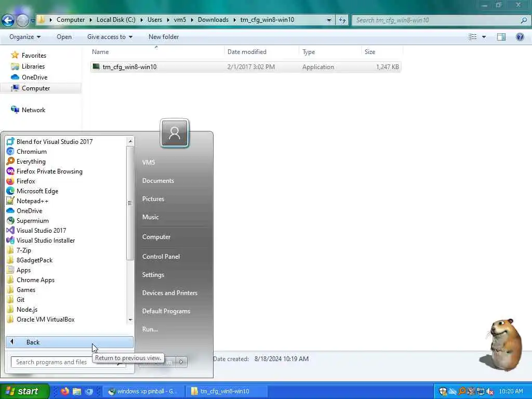This screenshot has height=399, width=532.
Task: Open Devices and Printers
Action: (x=170, y=292)
